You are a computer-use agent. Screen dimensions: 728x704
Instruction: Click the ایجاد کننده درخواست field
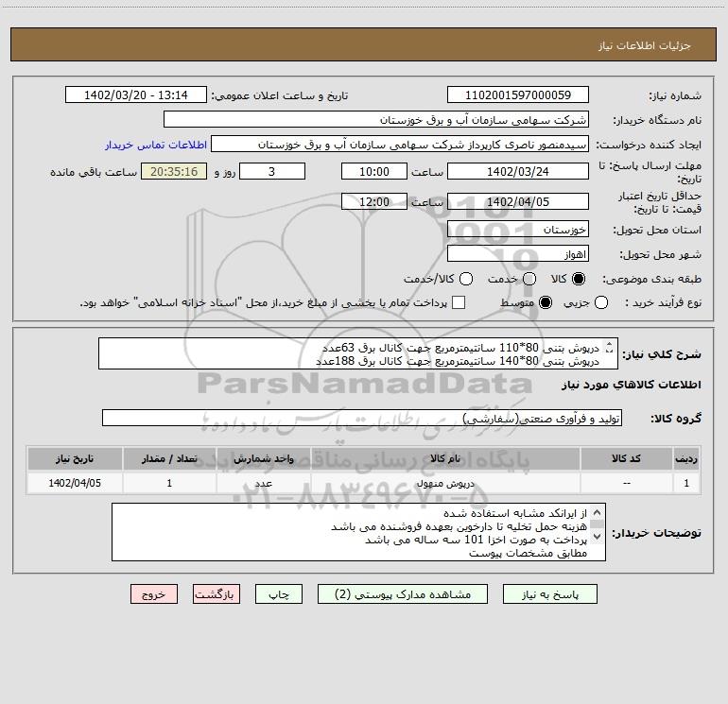[x=400, y=144]
